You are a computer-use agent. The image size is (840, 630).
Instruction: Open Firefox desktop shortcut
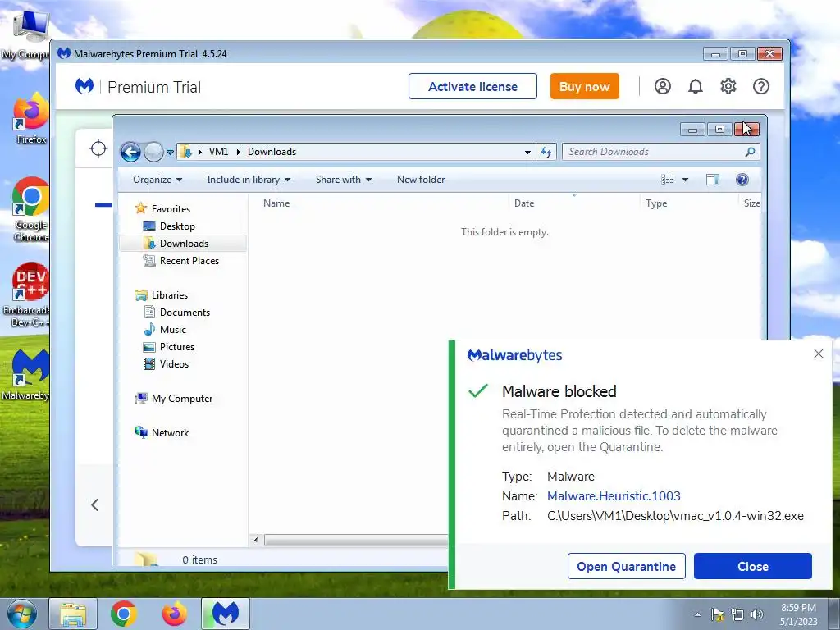click(x=30, y=118)
